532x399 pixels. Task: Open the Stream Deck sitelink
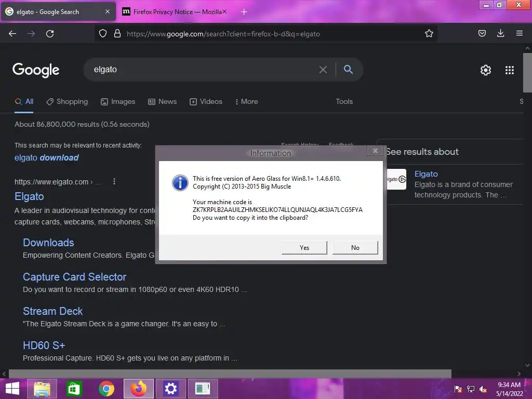pos(53,311)
